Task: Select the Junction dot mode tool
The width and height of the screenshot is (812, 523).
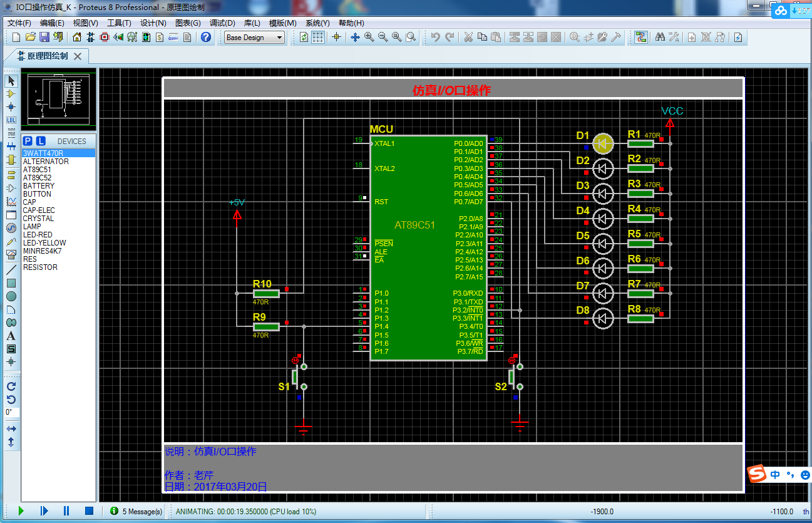Action: tap(11, 106)
